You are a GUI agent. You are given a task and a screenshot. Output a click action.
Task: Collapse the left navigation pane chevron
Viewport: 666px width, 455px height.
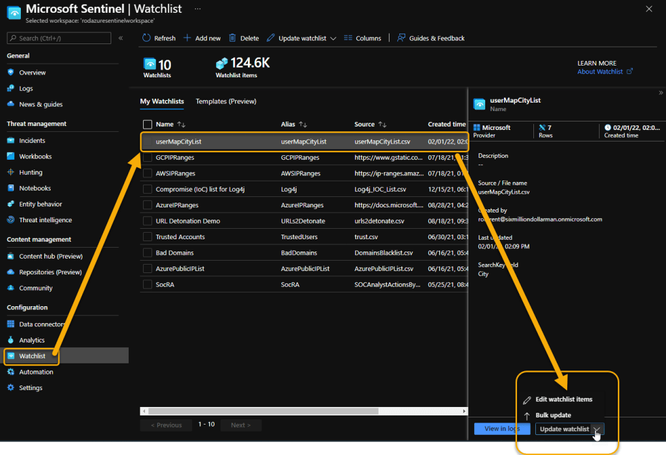121,38
